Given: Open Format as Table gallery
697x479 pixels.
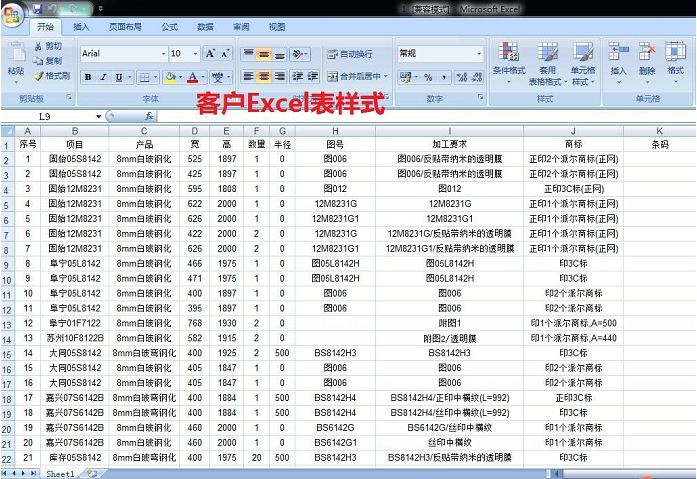Looking at the screenshot, I should coord(548,62).
